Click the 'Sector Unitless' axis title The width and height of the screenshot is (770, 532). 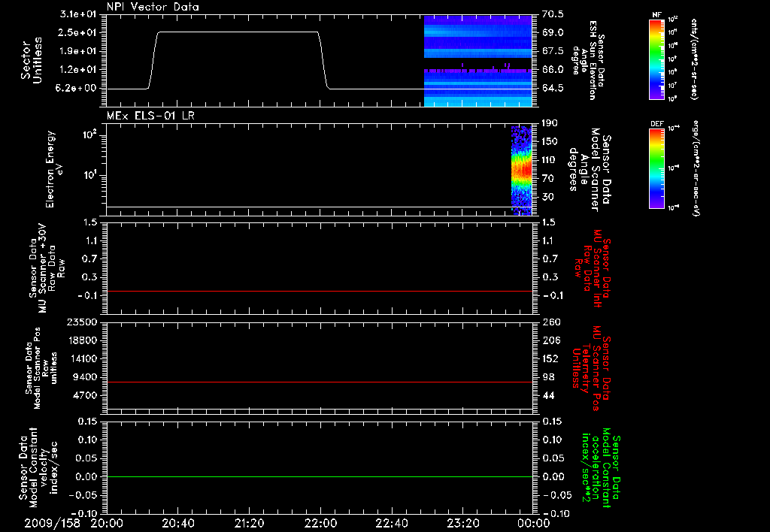tap(32, 61)
